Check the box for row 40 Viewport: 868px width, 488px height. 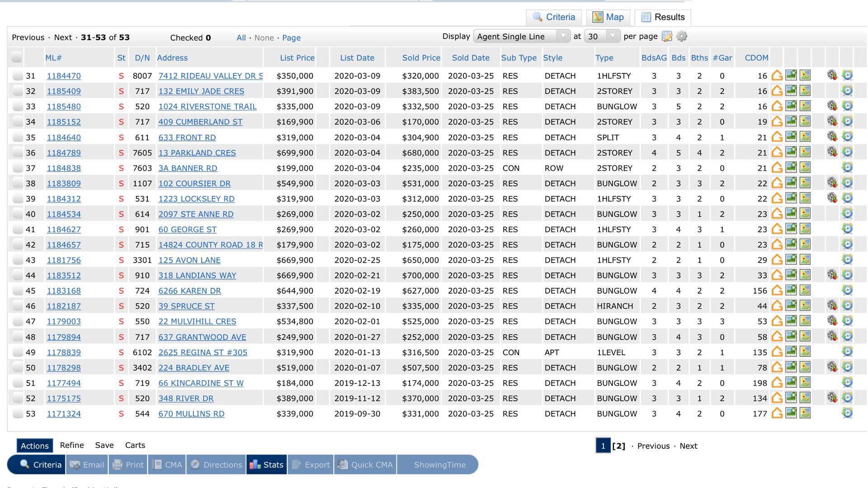(18, 214)
